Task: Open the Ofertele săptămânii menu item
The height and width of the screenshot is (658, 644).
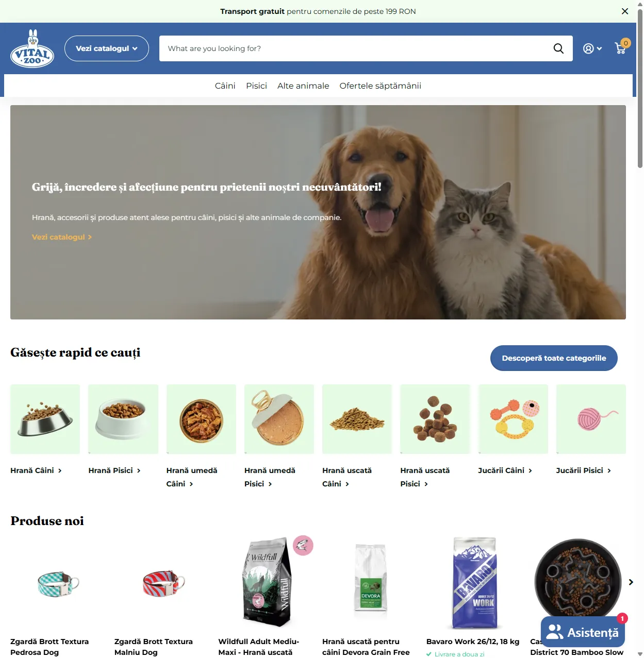Action: (x=381, y=86)
